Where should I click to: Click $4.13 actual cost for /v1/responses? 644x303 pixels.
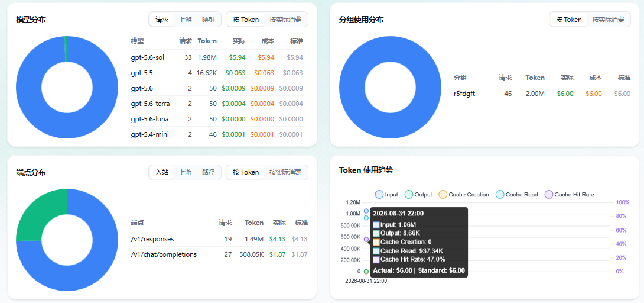[277, 239]
